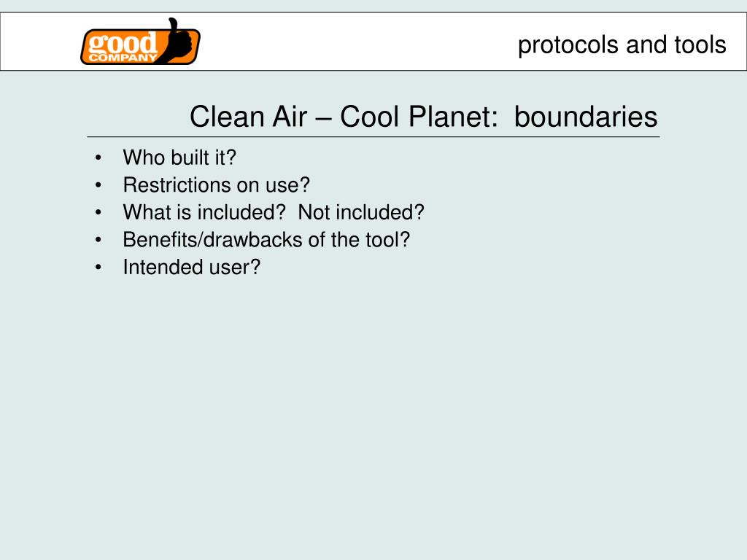Click the thumbs-up icon in the logo
747x560 pixels.
coord(180,41)
